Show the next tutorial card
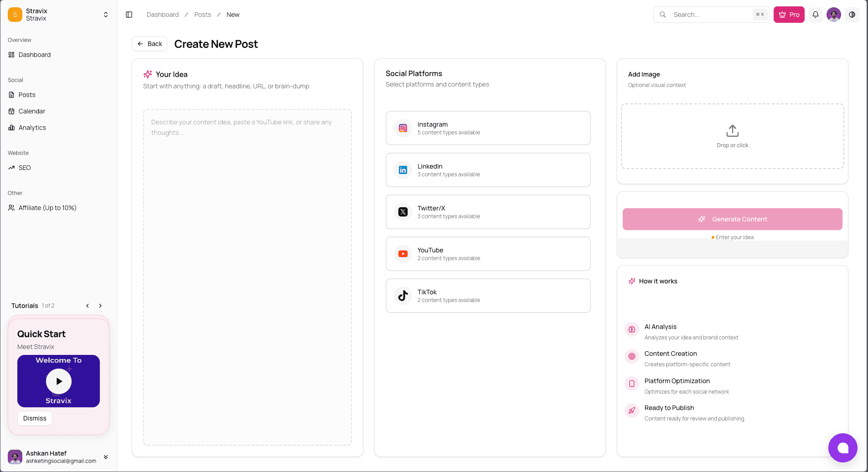 click(x=100, y=305)
